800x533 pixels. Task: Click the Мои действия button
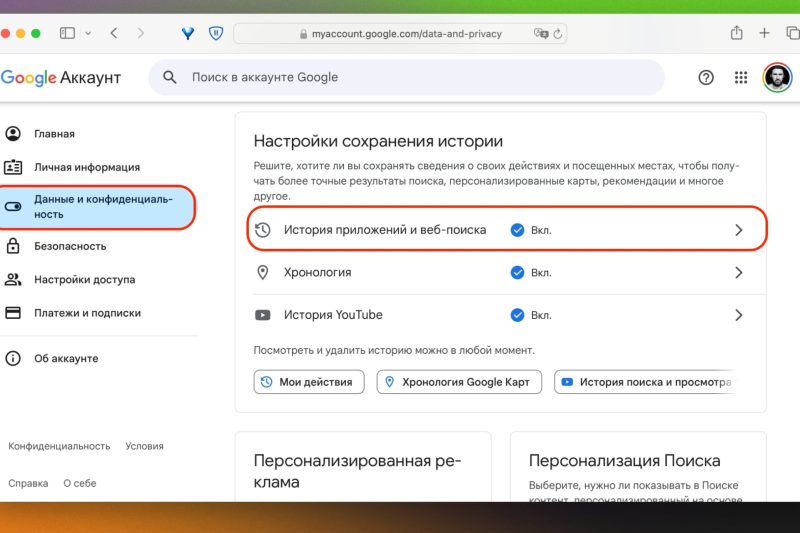pos(309,382)
